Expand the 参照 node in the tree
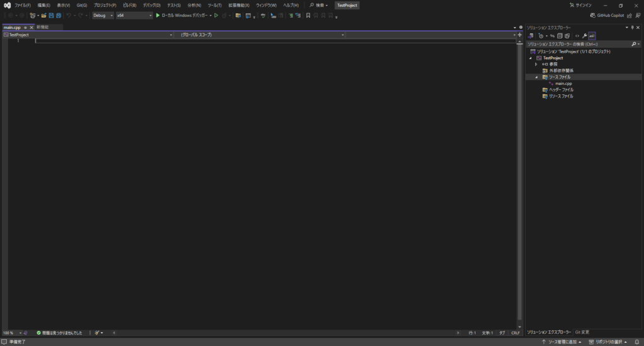644x346 pixels. [x=536, y=64]
